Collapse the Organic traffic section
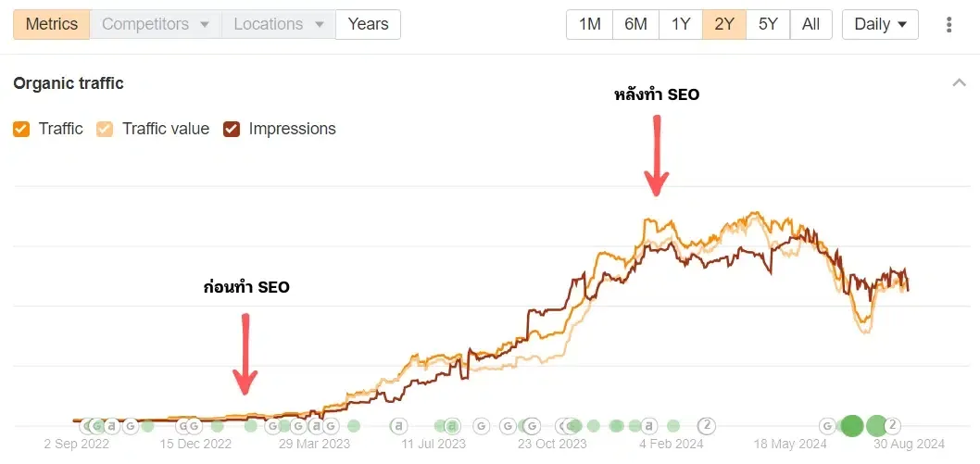The height and width of the screenshot is (464, 980). pos(959,83)
